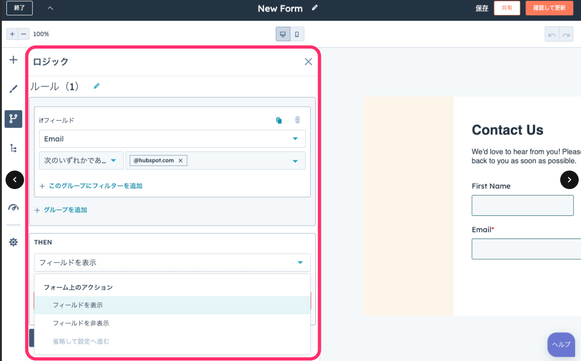
Task: Collapse the header with the up chevron
Action: (x=50, y=8)
